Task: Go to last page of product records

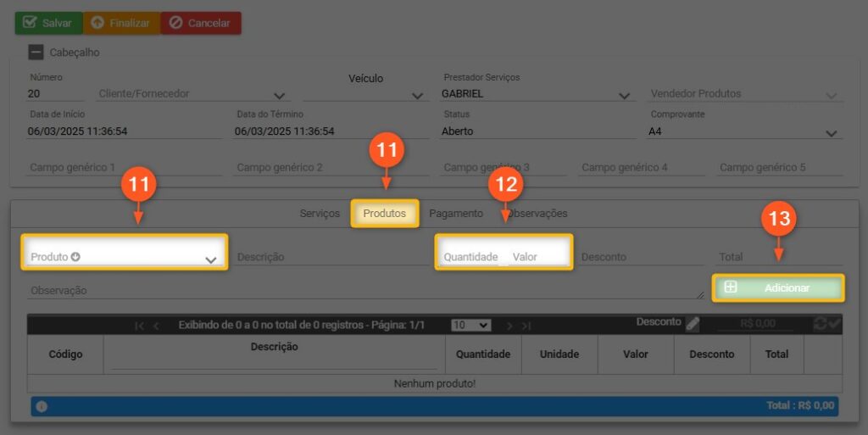Action: 526,326
